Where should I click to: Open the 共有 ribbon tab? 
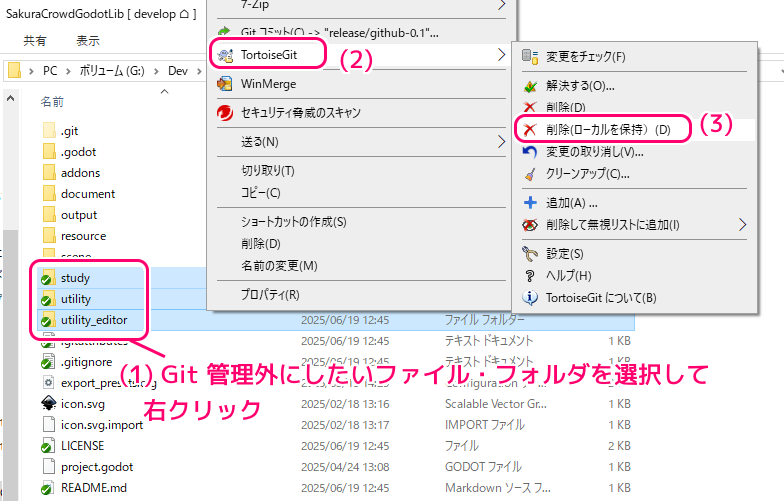click(x=35, y=41)
